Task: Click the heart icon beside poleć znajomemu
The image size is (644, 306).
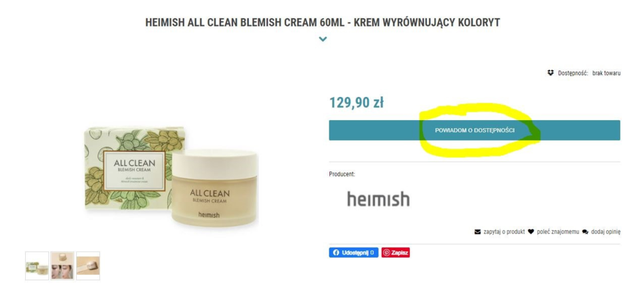Action: [x=531, y=231]
